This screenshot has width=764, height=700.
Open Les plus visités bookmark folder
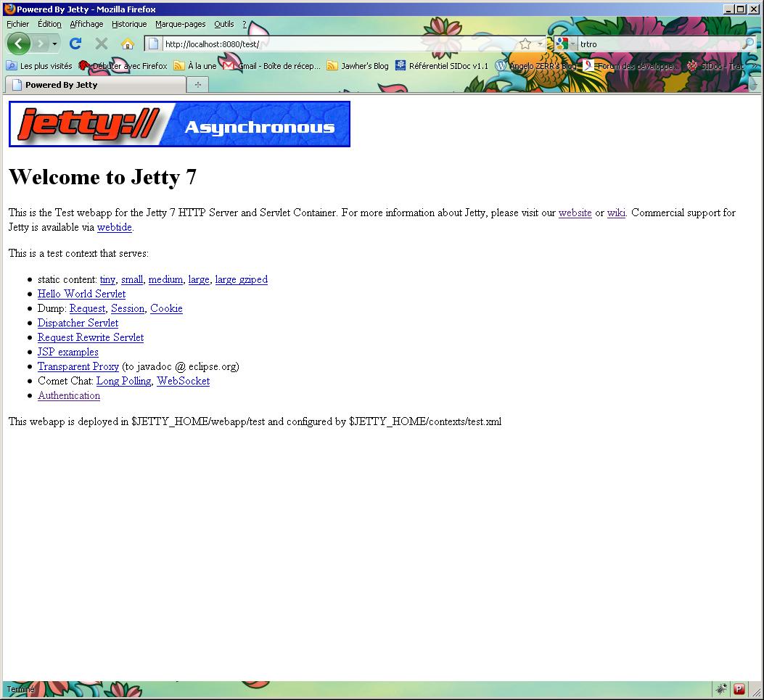(x=39, y=66)
